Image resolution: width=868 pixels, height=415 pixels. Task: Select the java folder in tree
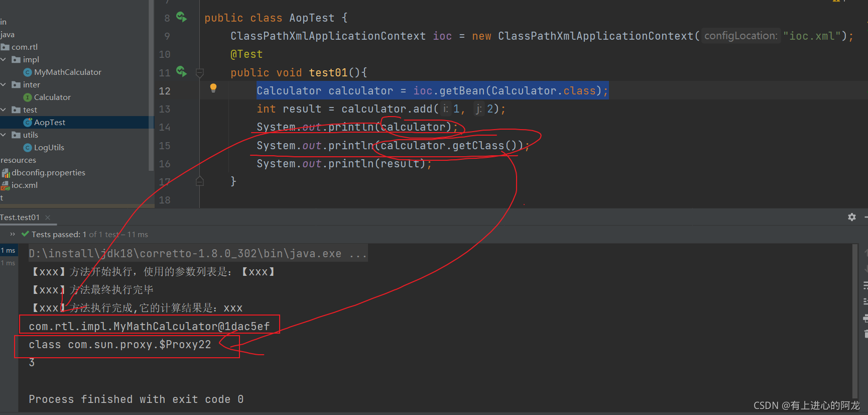[8, 35]
